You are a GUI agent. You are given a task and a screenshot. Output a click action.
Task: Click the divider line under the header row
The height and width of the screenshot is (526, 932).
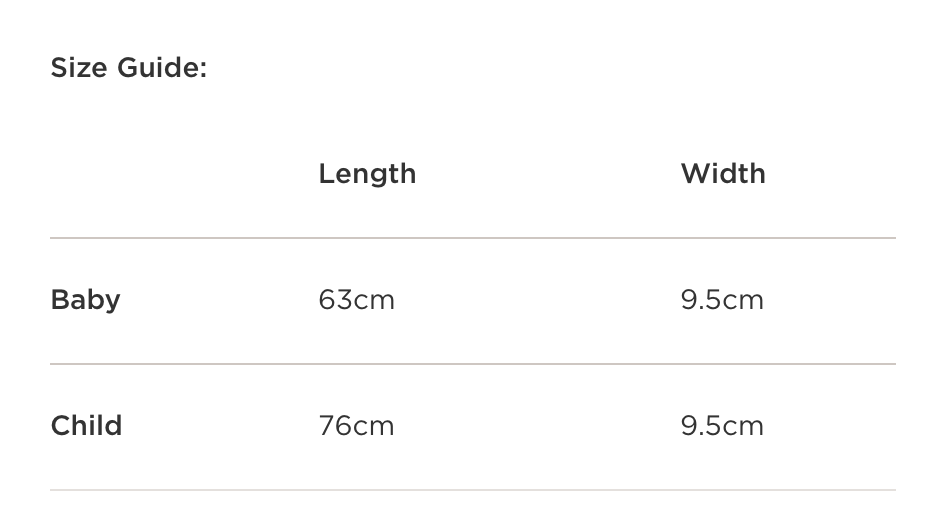tap(472, 238)
